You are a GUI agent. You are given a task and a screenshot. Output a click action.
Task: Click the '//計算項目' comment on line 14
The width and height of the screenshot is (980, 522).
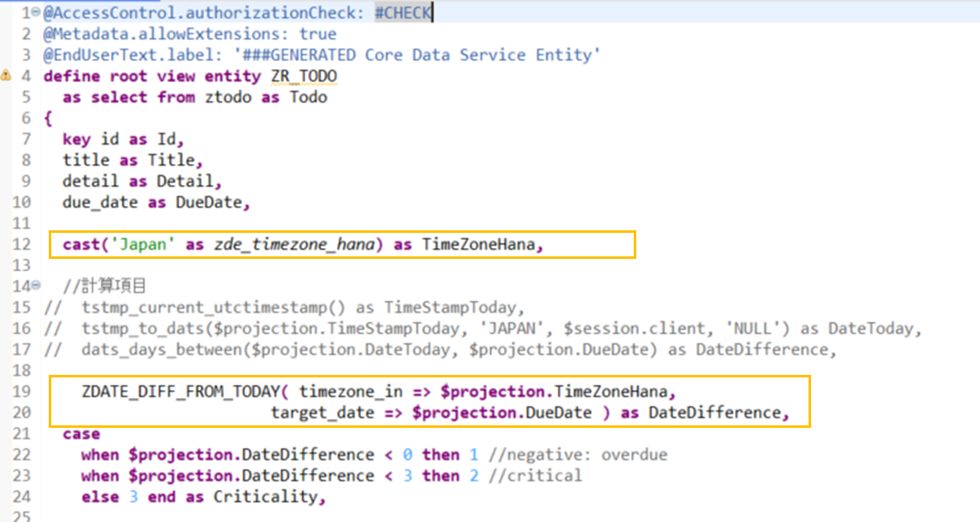(x=103, y=287)
